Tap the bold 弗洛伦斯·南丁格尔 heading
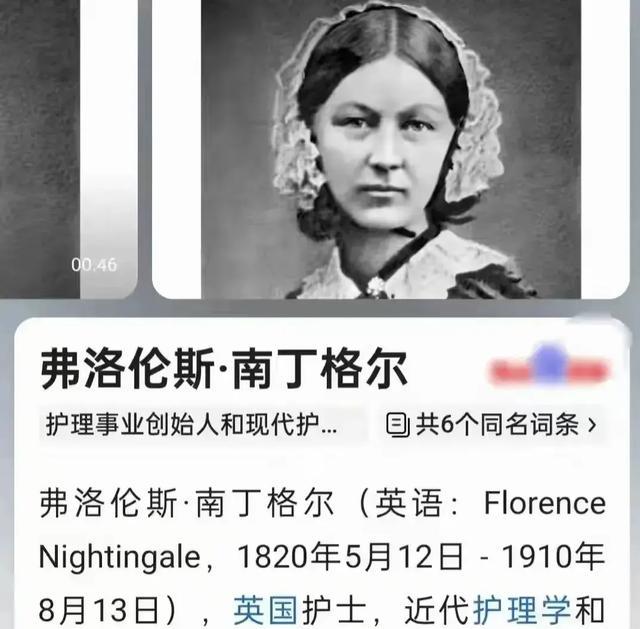Image resolution: width=640 pixels, height=629 pixels. point(224,369)
